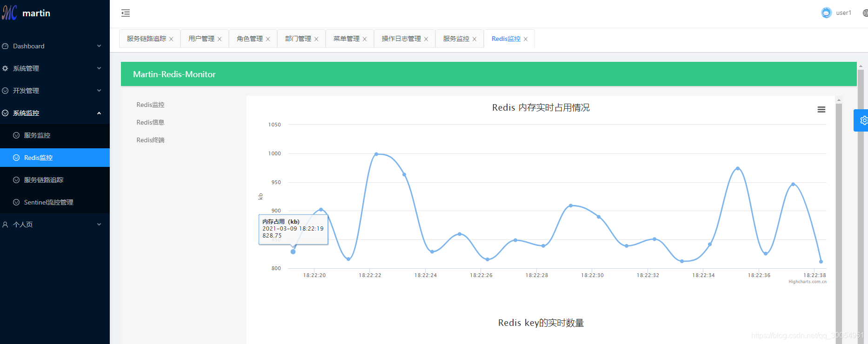Open Redis监控 in the sidebar

tap(55, 158)
